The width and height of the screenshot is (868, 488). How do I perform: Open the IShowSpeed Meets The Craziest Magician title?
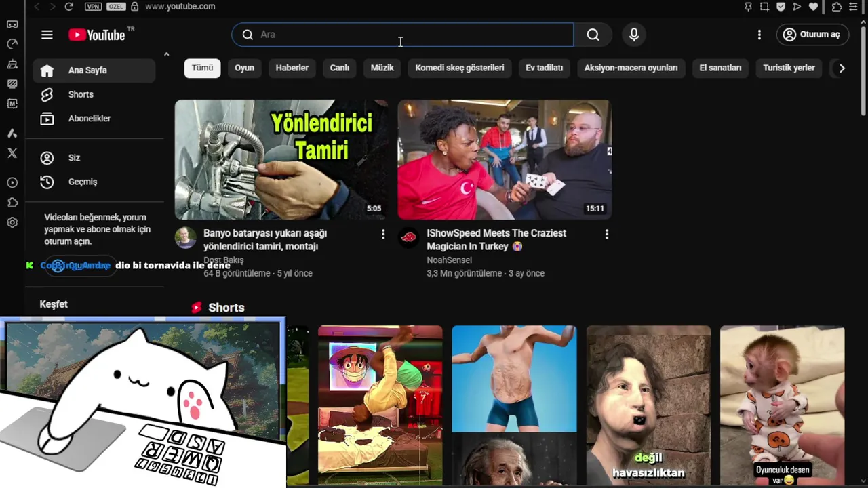click(x=496, y=240)
